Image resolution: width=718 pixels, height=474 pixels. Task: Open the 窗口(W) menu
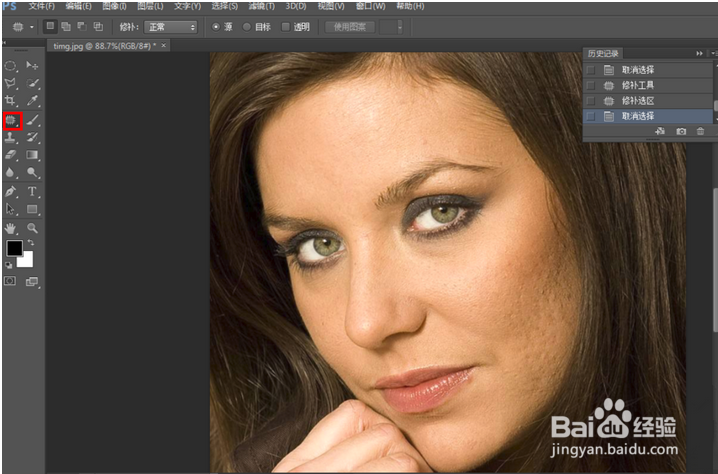(x=370, y=6)
